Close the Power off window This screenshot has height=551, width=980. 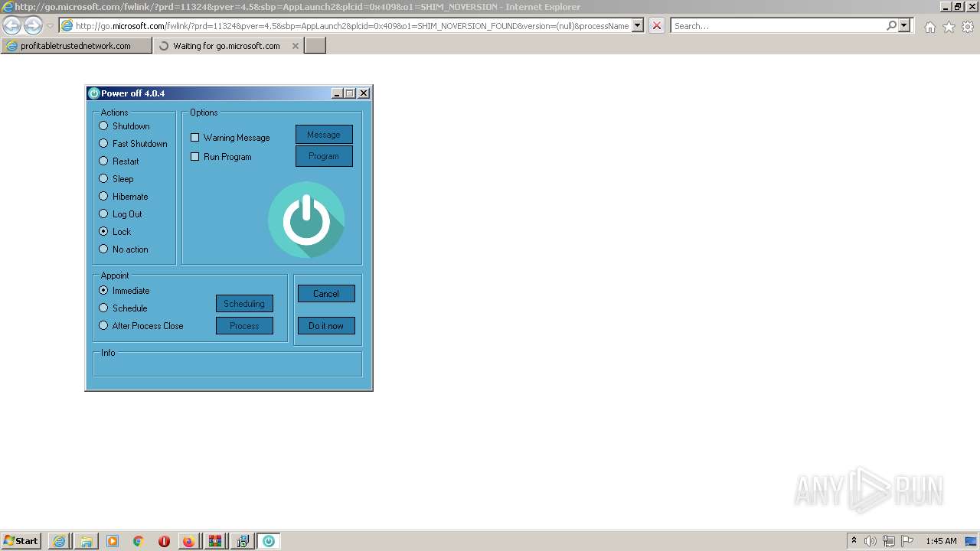364,93
